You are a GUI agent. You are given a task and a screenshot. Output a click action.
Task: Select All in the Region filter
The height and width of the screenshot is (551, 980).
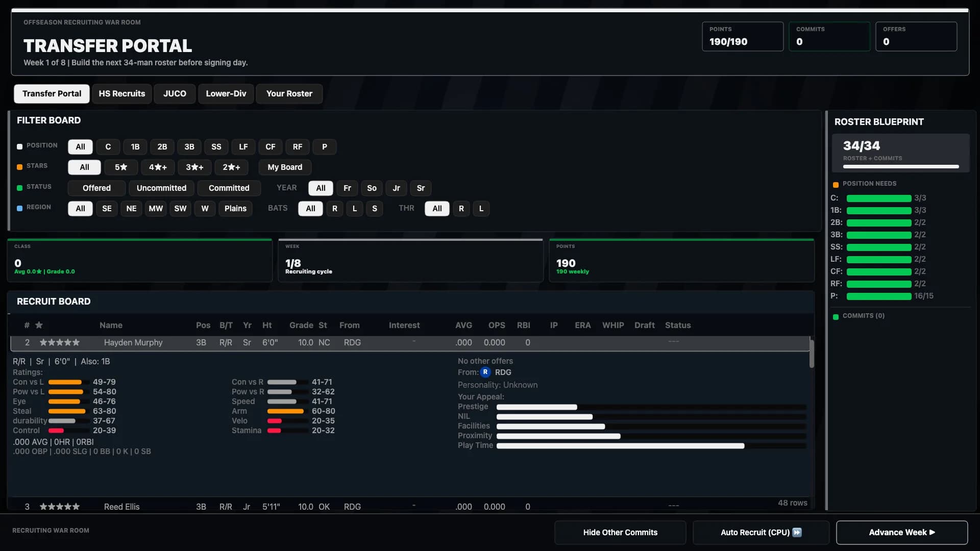click(80, 209)
